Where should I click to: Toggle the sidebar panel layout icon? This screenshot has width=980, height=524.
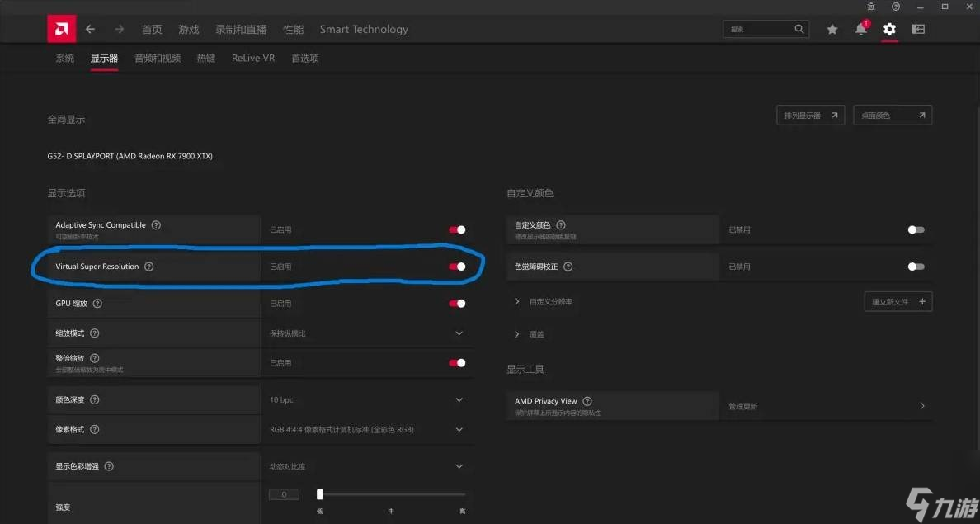(918, 29)
